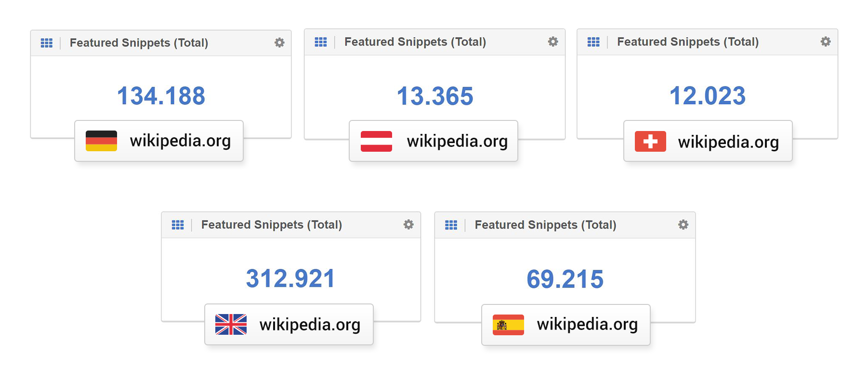Click the Spanish flag next to wikipedia.org

pos(508,325)
